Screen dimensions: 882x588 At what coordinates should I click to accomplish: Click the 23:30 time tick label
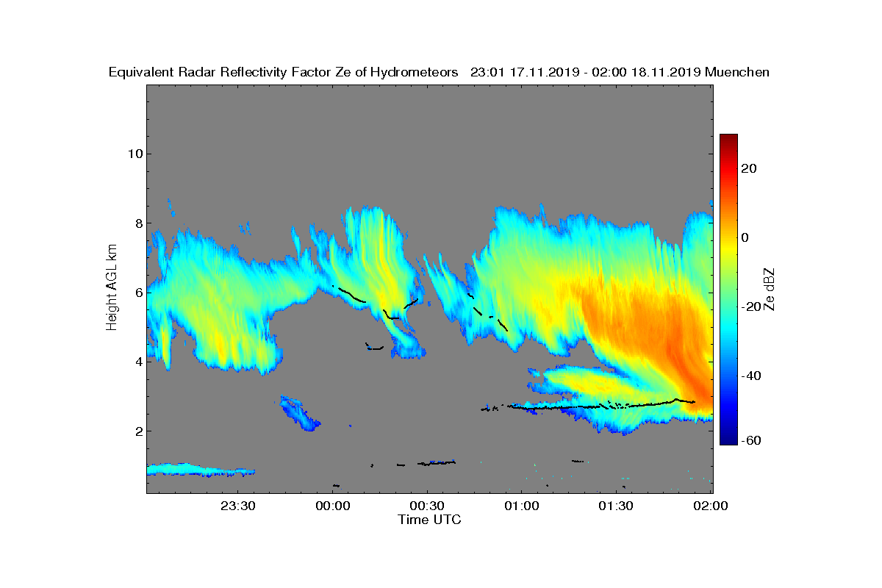pyautogui.click(x=238, y=506)
